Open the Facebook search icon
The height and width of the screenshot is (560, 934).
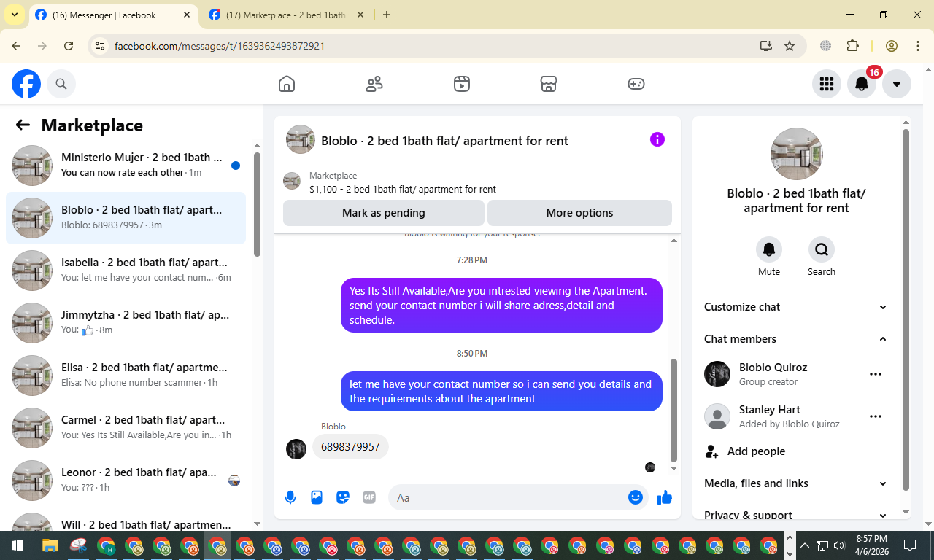pos(61,84)
